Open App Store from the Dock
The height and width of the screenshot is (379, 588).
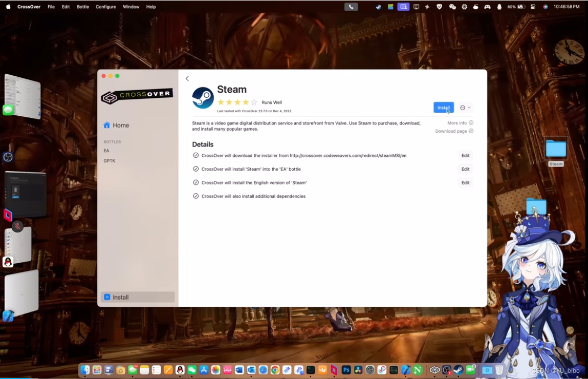[204, 370]
